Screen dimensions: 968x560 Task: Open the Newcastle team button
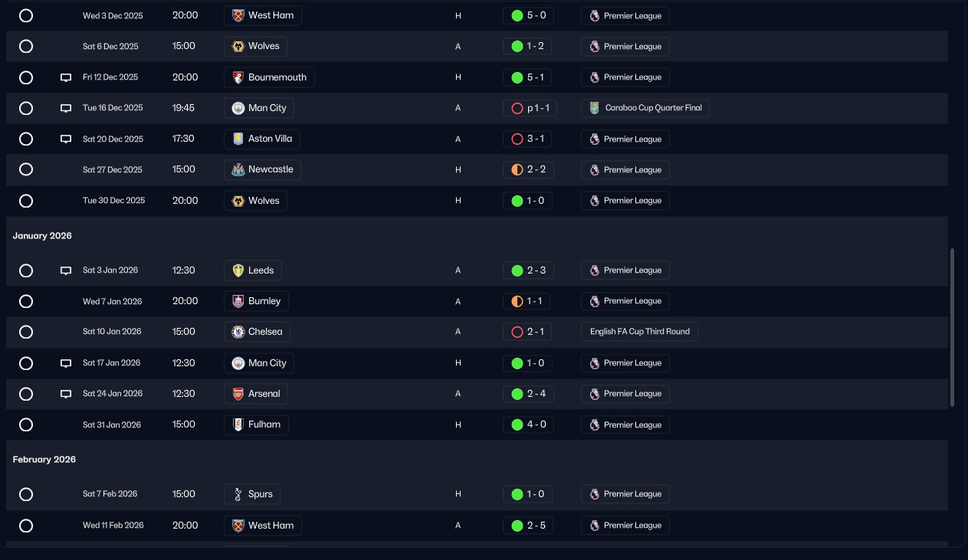tap(262, 169)
